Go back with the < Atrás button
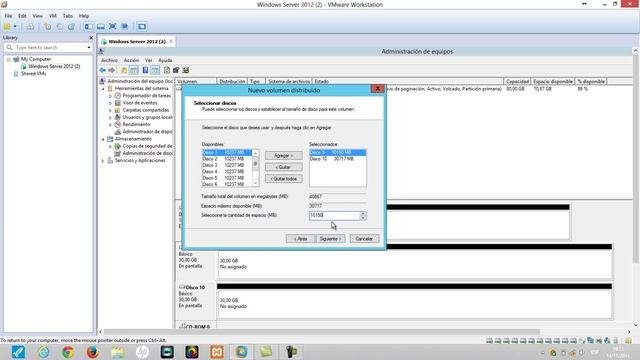Viewport: 640px width, 360px height. pos(300,239)
